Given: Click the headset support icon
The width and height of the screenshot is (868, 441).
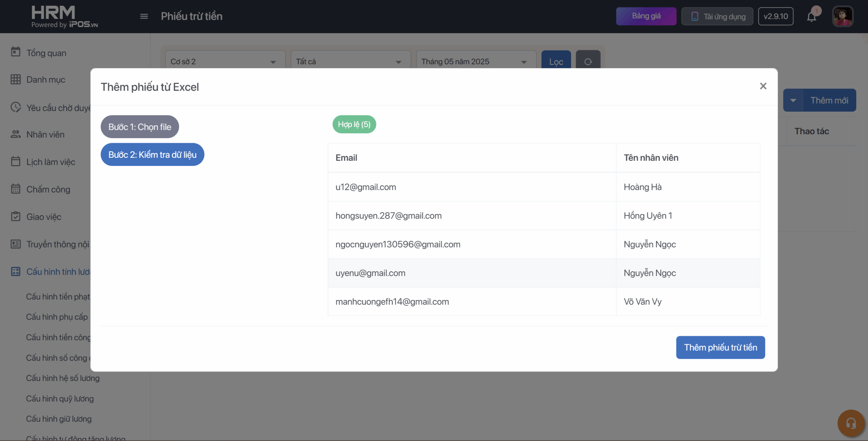Looking at the screenshot, I should coord(851,423).
